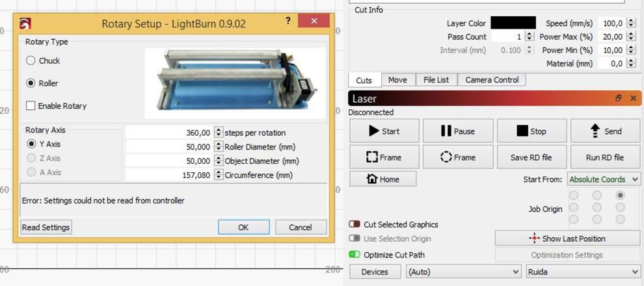This screenshot has width=644, height=286.
Task: Click the Speed value field
Action: 612,23
